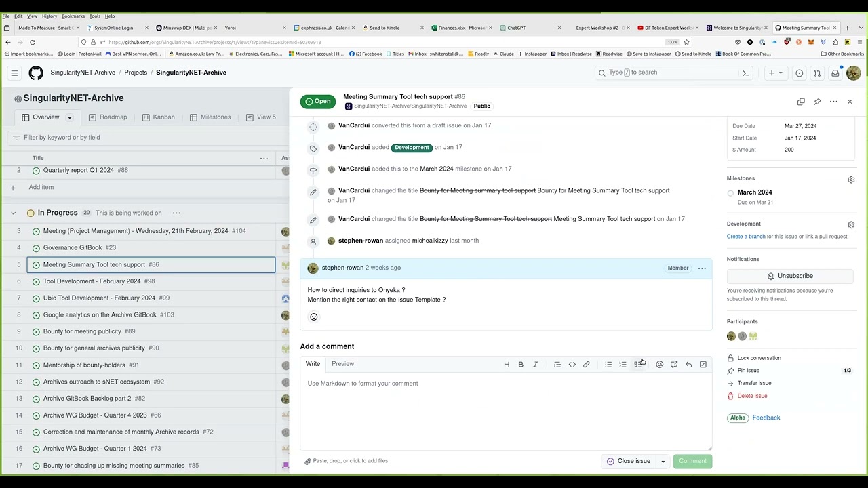Viewport: 868px width, 488px height.
Task: Switch to the Milestones view tab
Action: [x=210, y=117]
